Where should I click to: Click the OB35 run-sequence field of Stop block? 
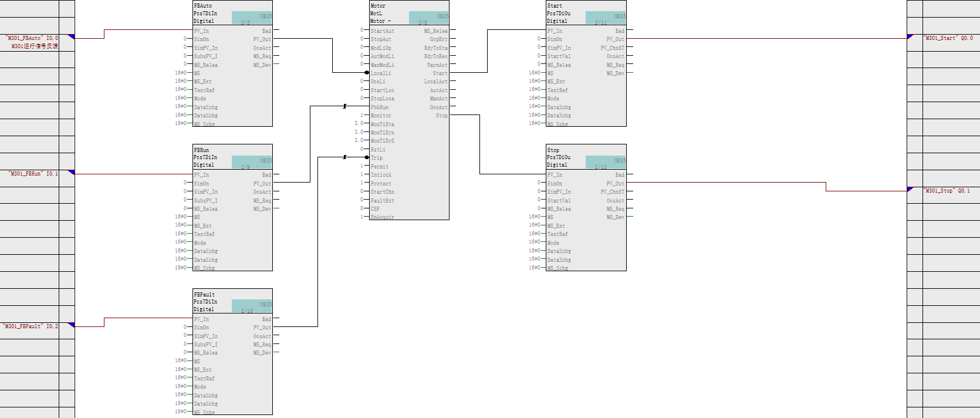pos(606,162)
